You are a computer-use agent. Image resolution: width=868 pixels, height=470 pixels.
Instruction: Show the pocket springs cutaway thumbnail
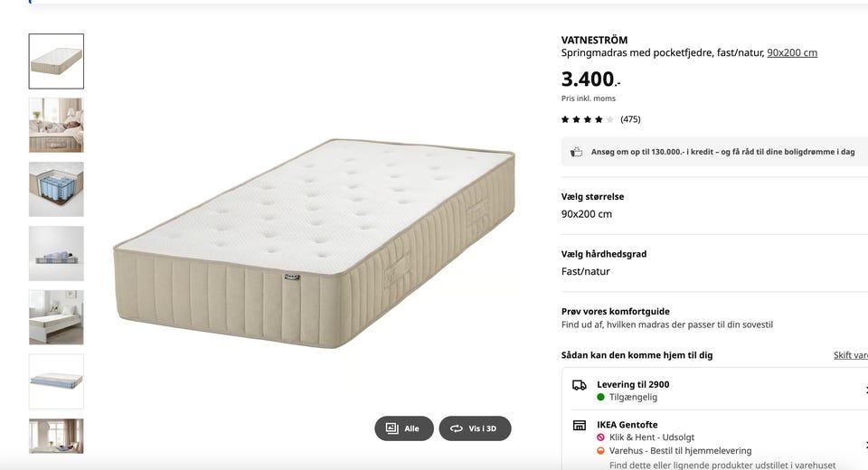56,190
